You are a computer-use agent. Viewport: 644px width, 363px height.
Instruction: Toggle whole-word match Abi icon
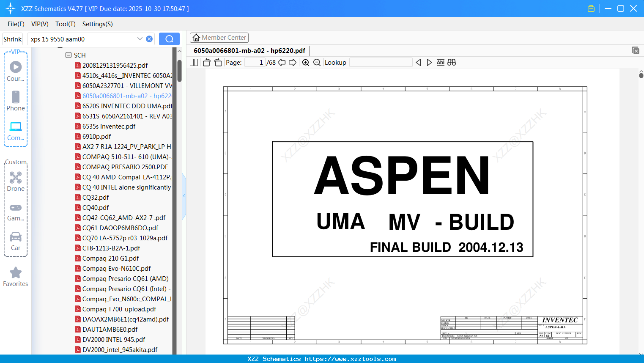pos(440,63)
